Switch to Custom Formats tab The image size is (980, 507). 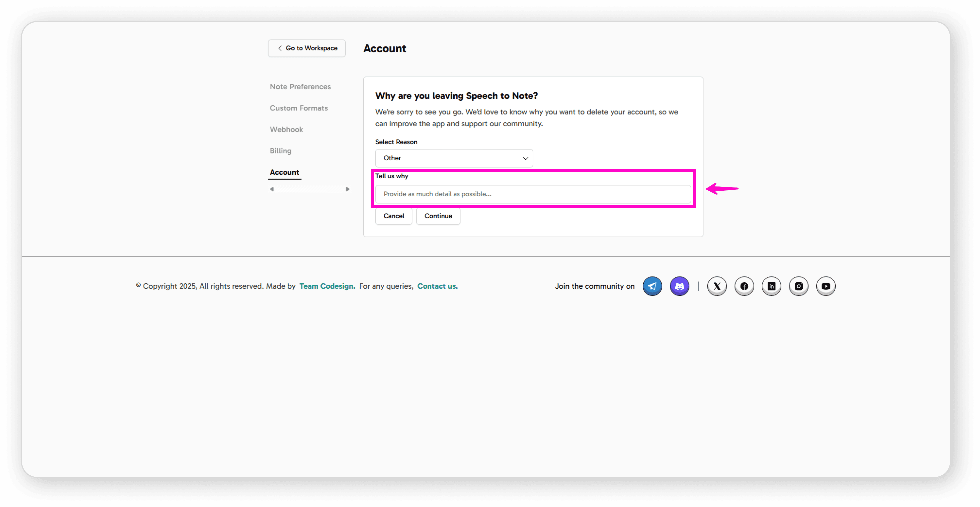pos(299,108)
